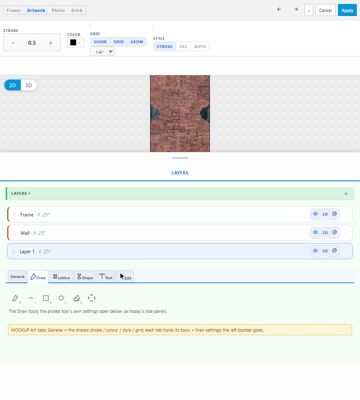
Task: Toggle the SHOW grid option
Action: 100,42
